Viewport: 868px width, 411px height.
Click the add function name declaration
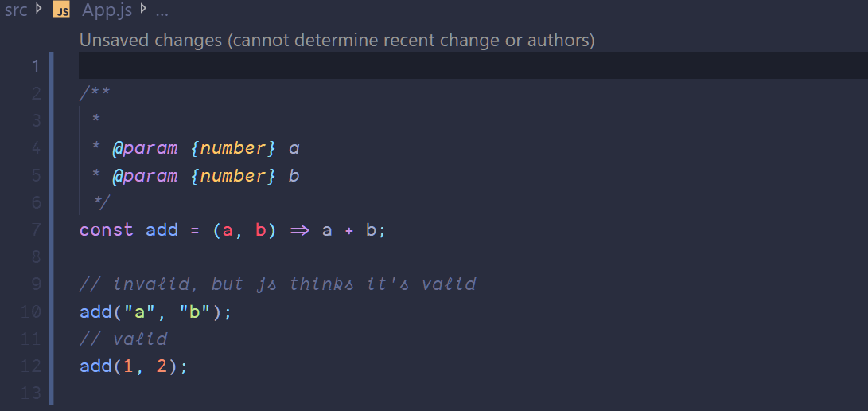click(162, 230)
